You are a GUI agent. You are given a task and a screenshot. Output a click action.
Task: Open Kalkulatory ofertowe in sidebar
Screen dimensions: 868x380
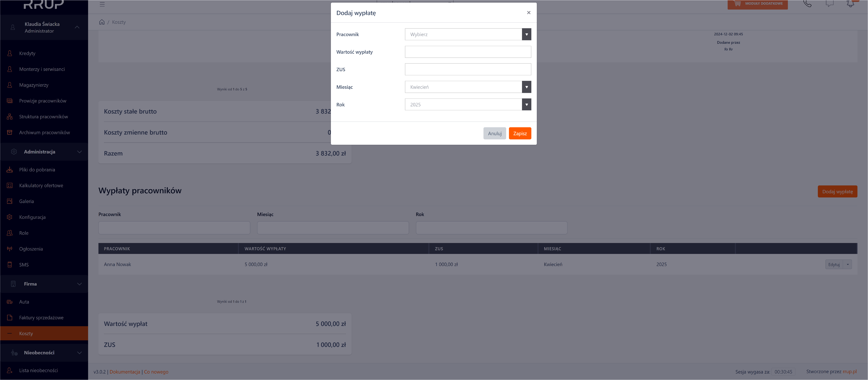click(x=41, y=186)
